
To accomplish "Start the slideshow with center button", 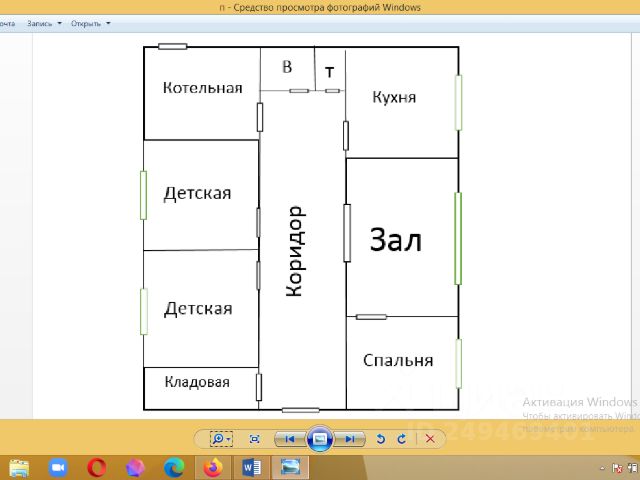I will pyautogui.click(x=319, y=438).
